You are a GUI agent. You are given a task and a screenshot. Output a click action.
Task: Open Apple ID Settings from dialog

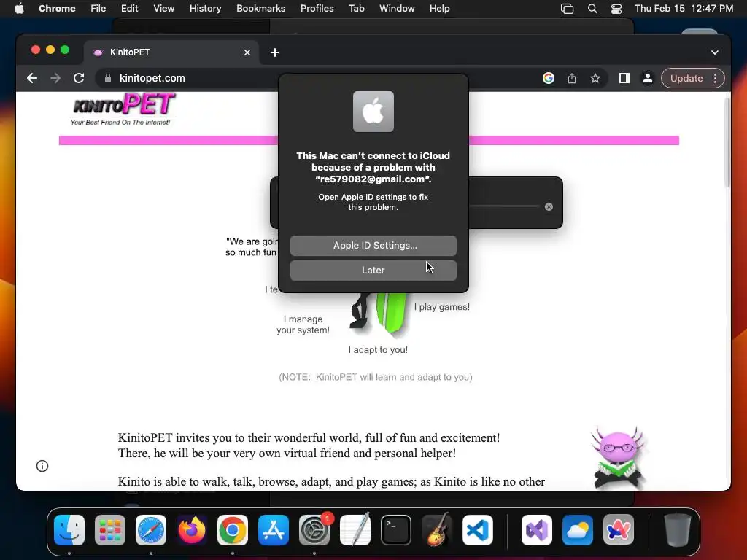pos(373,246)
